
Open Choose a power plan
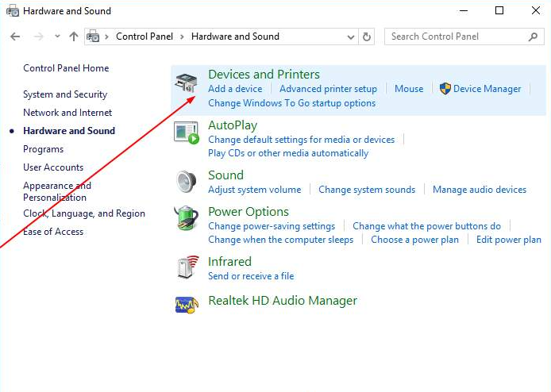pos(414,240)
